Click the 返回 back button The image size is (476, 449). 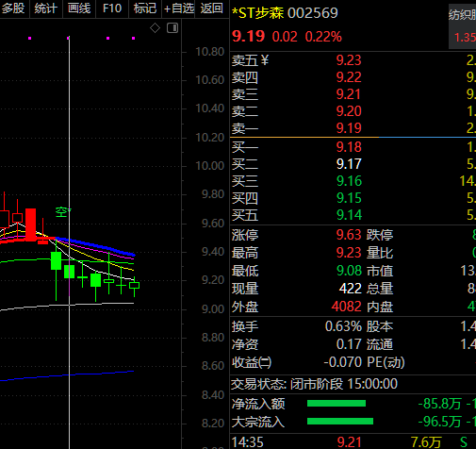(212, 8)
